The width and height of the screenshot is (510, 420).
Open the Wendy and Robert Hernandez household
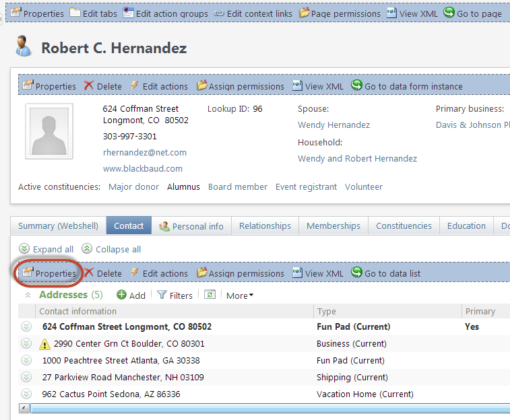357,159
